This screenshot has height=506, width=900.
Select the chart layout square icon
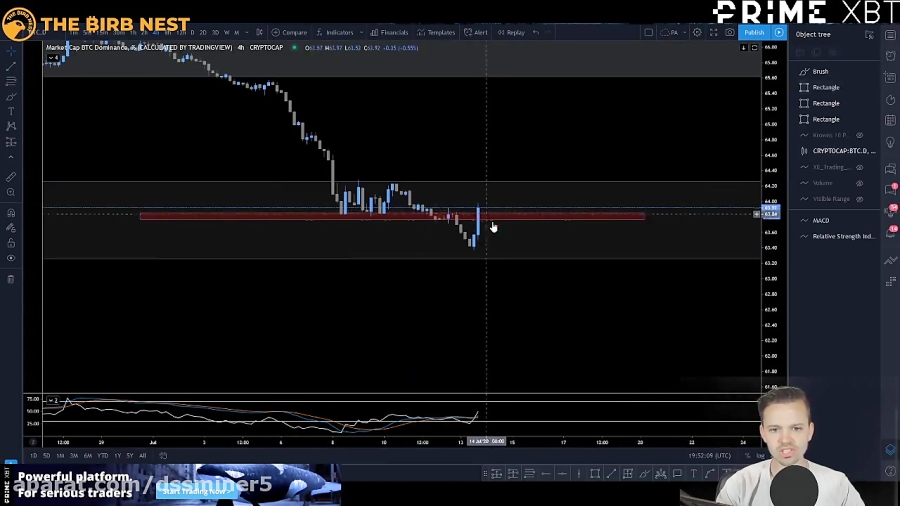tap(649, 33)
